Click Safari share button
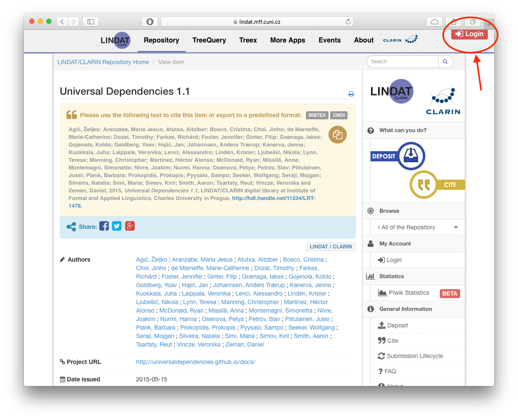518x420 pixels. [453, 22]
